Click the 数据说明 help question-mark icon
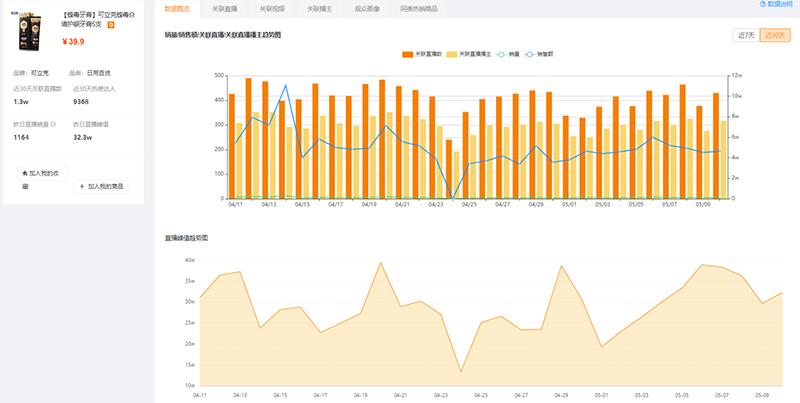The height and width of the screenshot is (403, 800). (761, 5)
